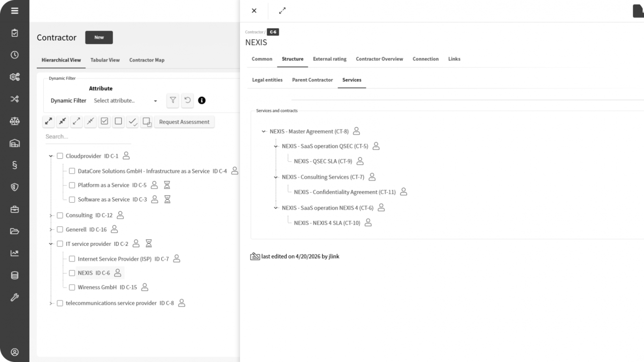Open the briefcase sidebar icon
Viewport: 644px width, 362px height.
pyautogui.click(x=15, y=209)
